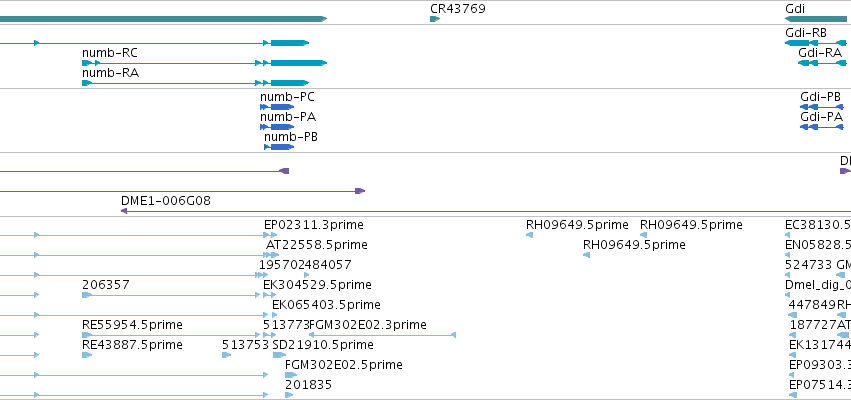Click the Gdi-RA transcript label

(820, 53)
